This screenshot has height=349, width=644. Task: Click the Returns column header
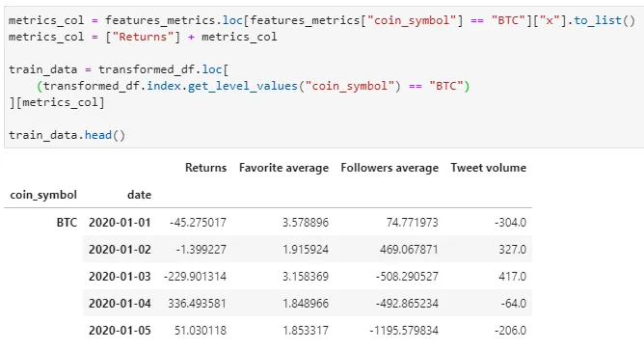click(205, 168)
